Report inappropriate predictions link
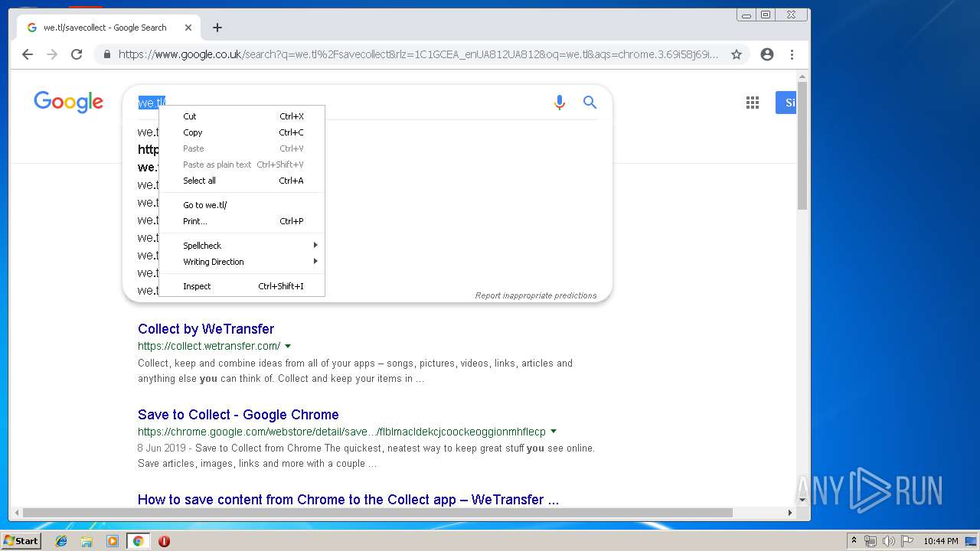Viewport: 980px width, 551px height. [536, 295]
